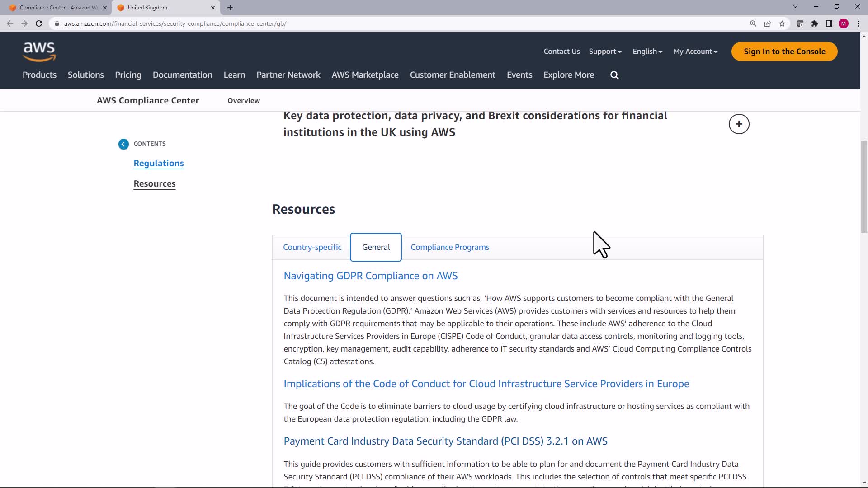Image resolution: width=868 pixels, height=488 pixels.
Task: Click the share page icon in address bar
Action: click(768, 23)
